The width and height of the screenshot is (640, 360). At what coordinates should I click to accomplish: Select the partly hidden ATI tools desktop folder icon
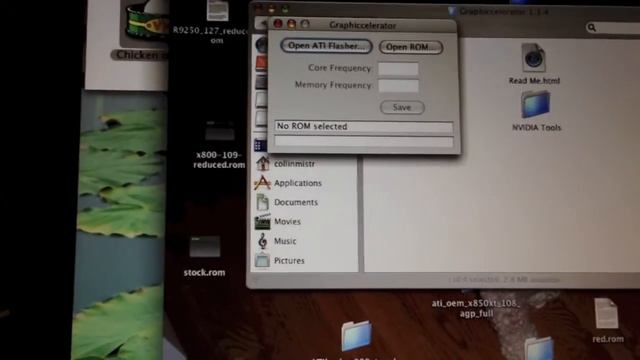356,336
